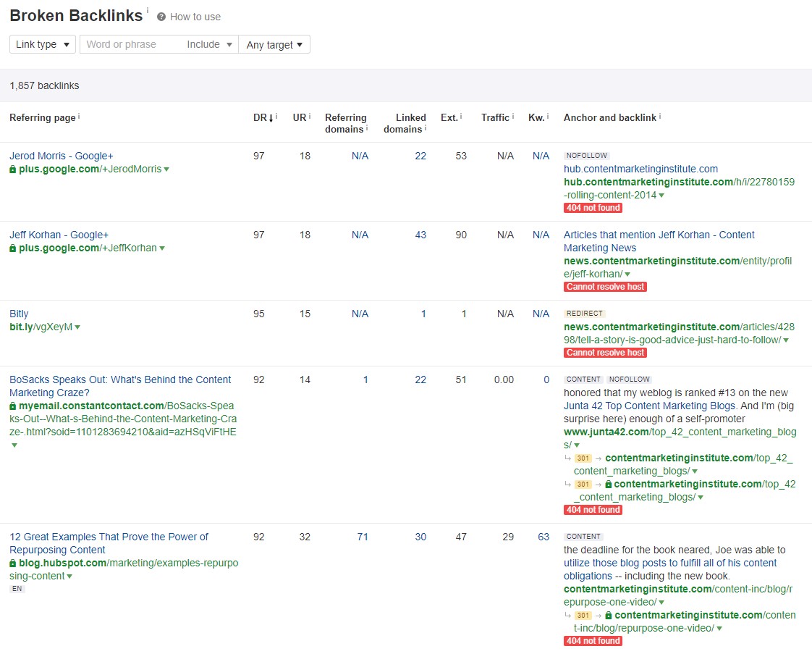The height and width of the screenshot is (654, 812).
Task: Sort by the UR column header
Action: [299, 117]
